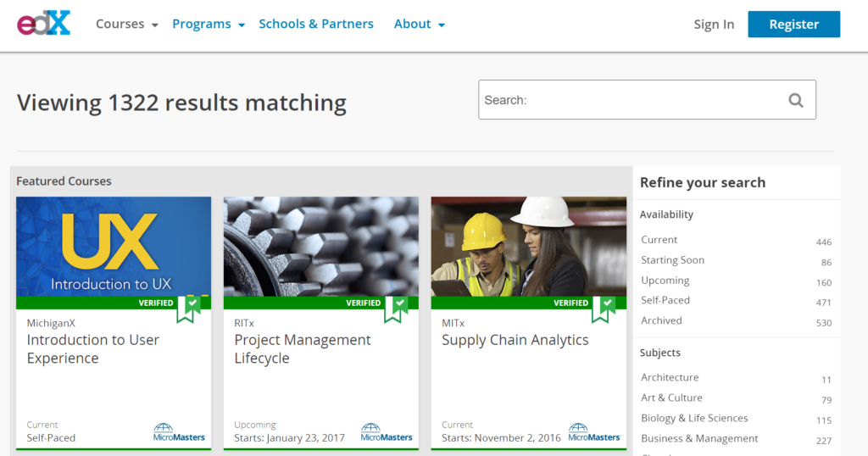
Task: Open the Courses dropdown menu
Action: (x=127, y=25)
